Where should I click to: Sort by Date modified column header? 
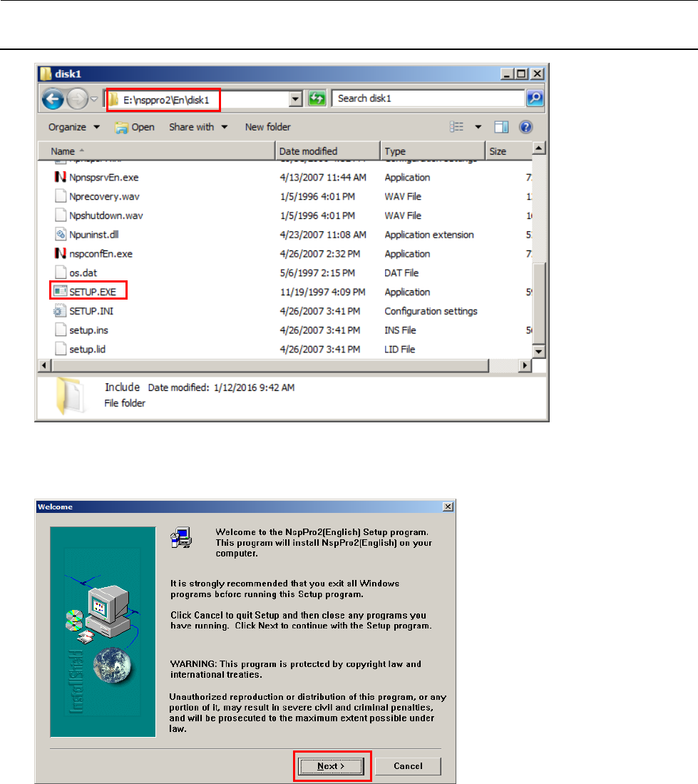tap(328, 151)
